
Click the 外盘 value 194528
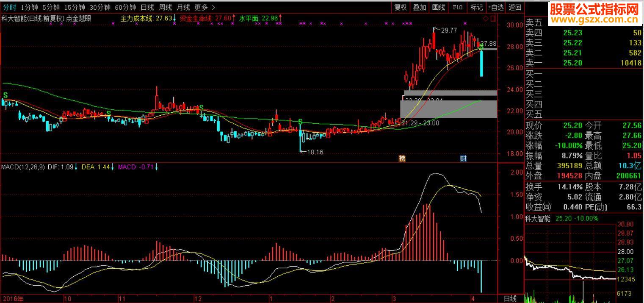(x=569, y=176)
